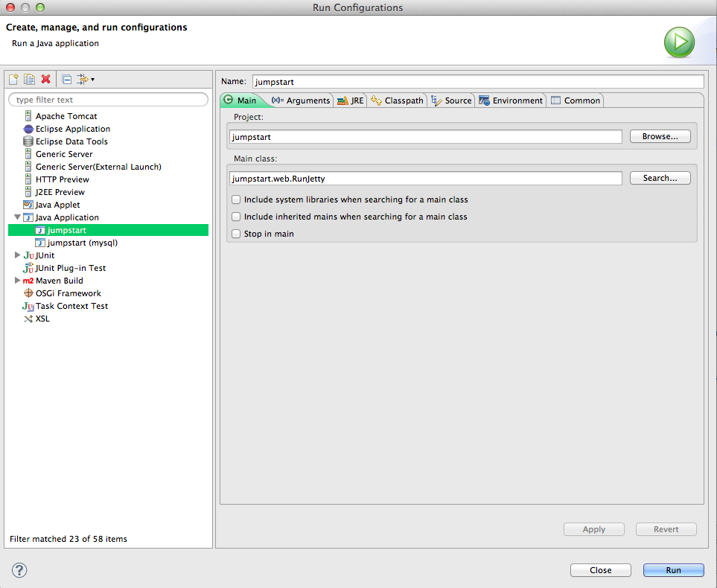
Task: Click the Project text field
Action: [426, 137]
